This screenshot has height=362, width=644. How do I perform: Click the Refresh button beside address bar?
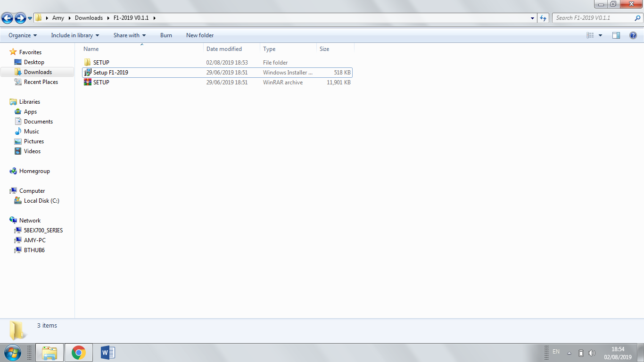[x=543, y=18]
